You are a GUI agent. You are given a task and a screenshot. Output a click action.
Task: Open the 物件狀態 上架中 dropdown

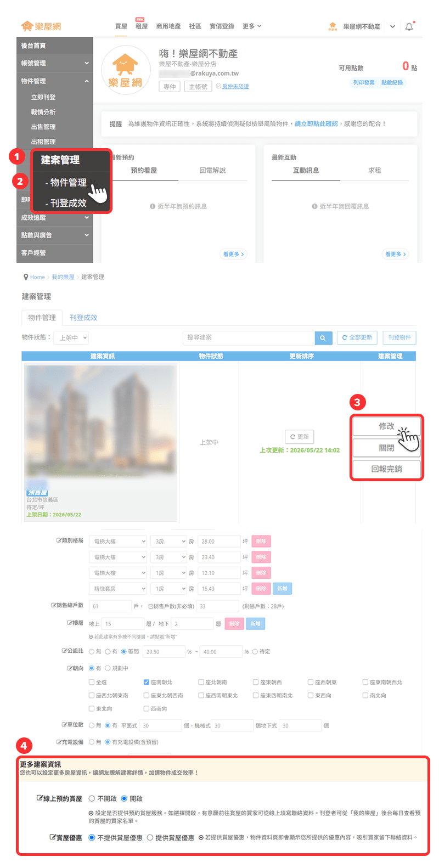(72, 338)
